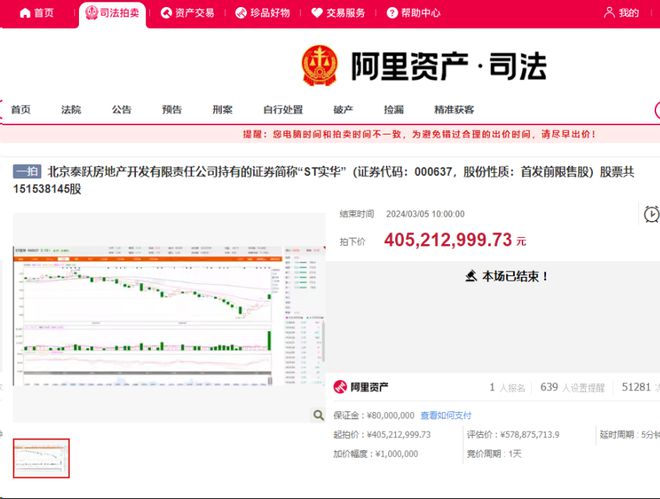Click the 加价幅度 ¥1,000,000 text
Viewport: 660px width, 499px height.
pos(376,454)
